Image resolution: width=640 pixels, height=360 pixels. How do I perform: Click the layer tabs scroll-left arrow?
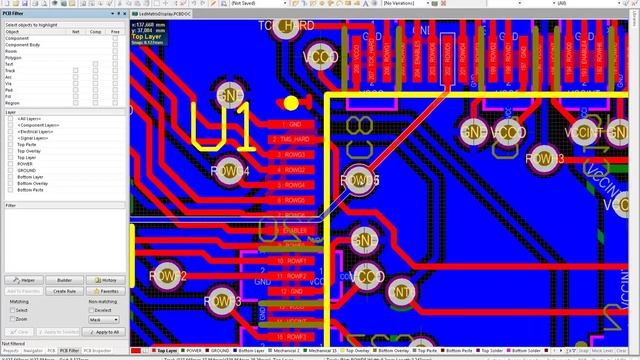tap(554, 351)
